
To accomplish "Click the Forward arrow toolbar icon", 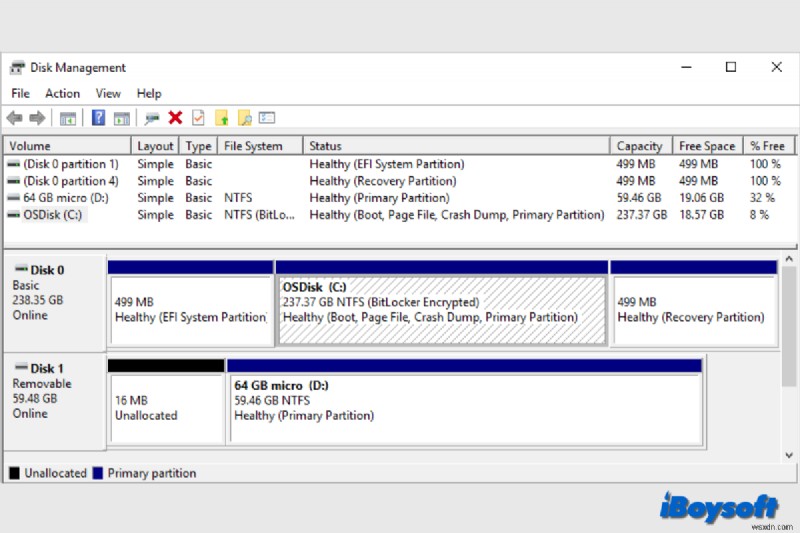I will click(37, 118).
